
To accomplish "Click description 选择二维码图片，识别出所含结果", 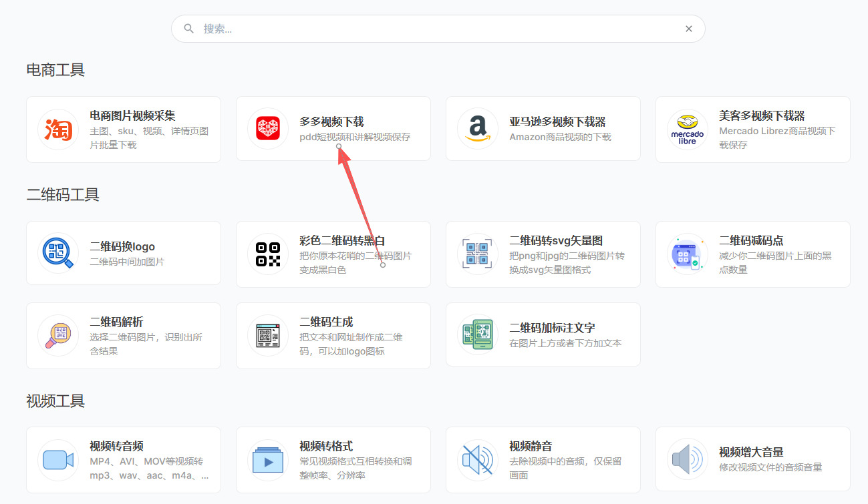I will pos(146,344).
